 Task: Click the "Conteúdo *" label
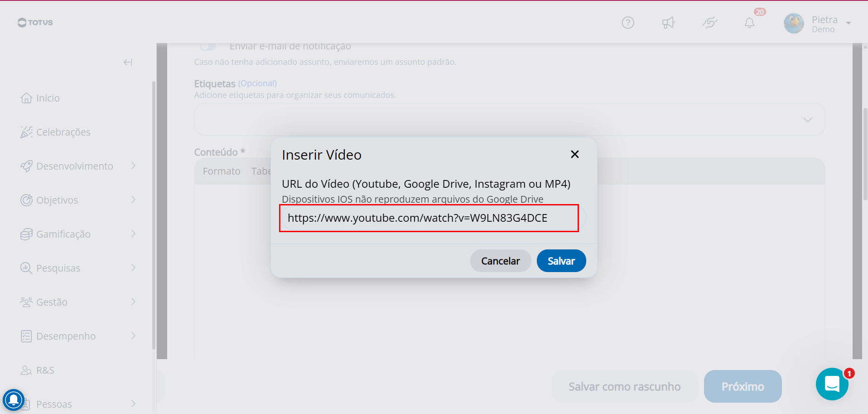coord(220,152)
